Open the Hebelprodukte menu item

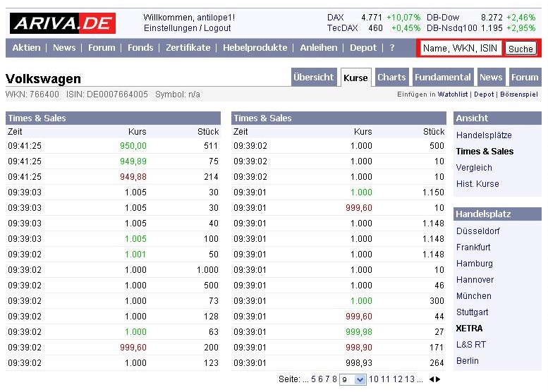click(255, 47)
